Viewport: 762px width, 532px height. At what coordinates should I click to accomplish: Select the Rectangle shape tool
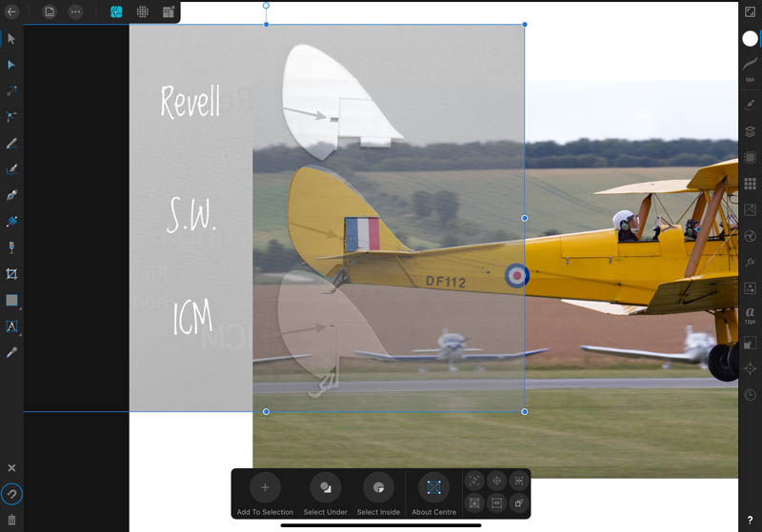point(11,300)
